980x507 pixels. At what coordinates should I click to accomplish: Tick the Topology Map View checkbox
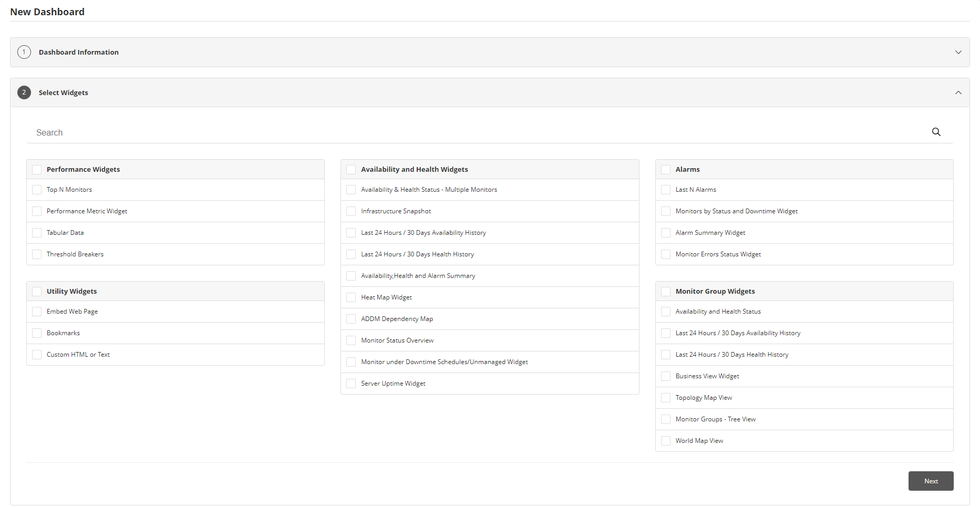tap(666, 398)
